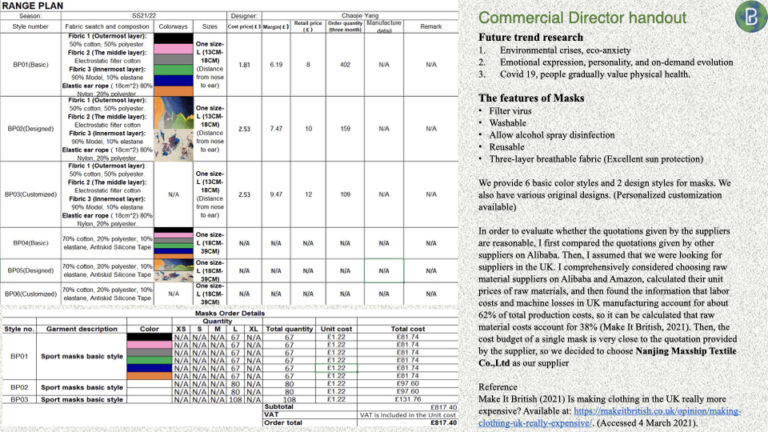Click the 'Sizes' column header in Range Plan
768x432 pixels.
[210, 26]
